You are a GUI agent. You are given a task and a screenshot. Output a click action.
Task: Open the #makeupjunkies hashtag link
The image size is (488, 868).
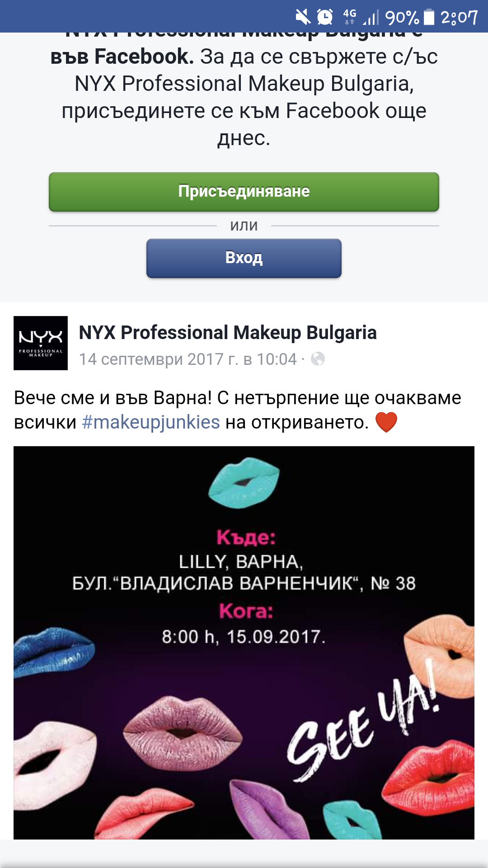pos(151,422)
